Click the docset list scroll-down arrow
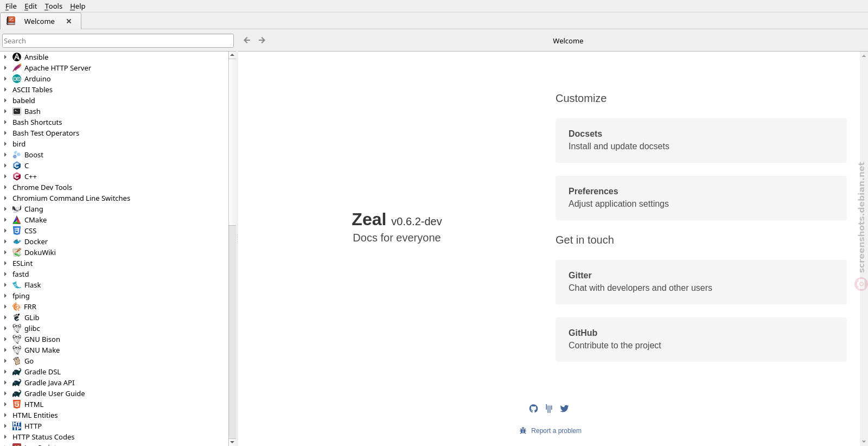 pyautogui.click(x=232, y=442)
